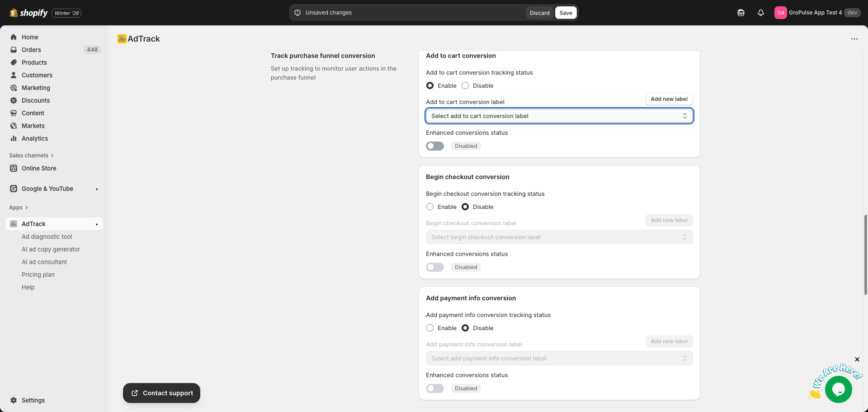Enable Begin checkout conversion tracking
Screen dimensions: 868x412
coord(429,207)
